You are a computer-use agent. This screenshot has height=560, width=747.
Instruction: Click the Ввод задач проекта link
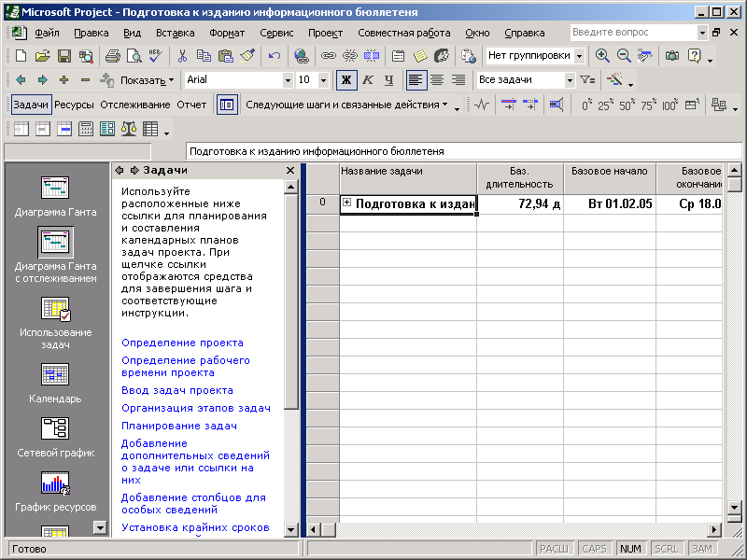tap(177, 390)
